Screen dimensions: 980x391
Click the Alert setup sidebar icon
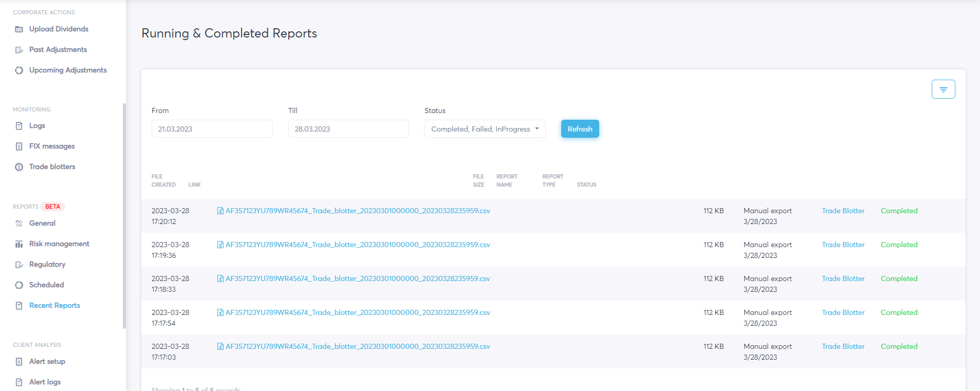(x=19, y=362)
